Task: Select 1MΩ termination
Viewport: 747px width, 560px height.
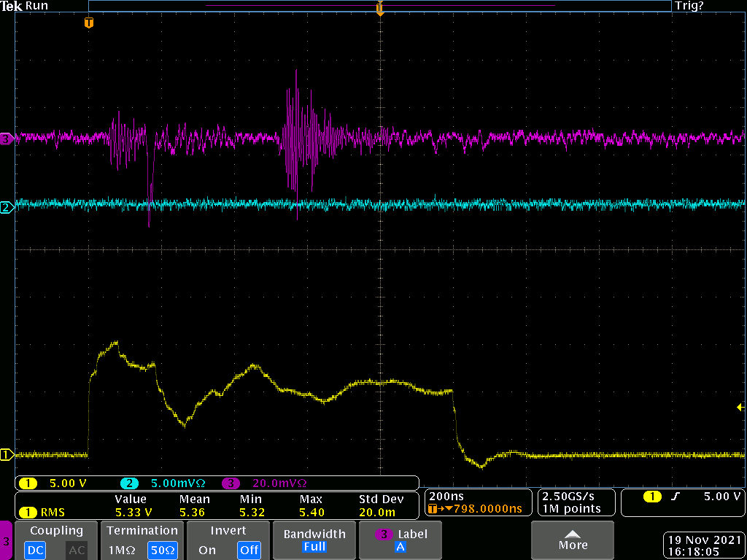Action: (x=121, y=551)
